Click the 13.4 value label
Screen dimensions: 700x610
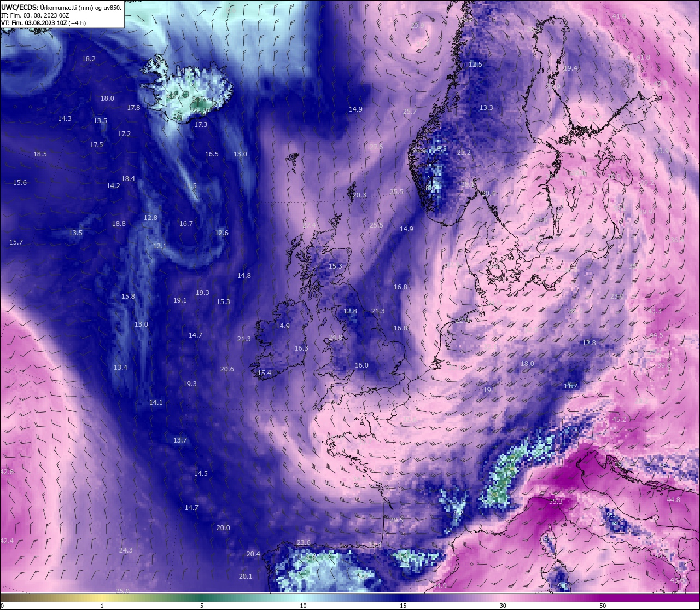[120, 367]
